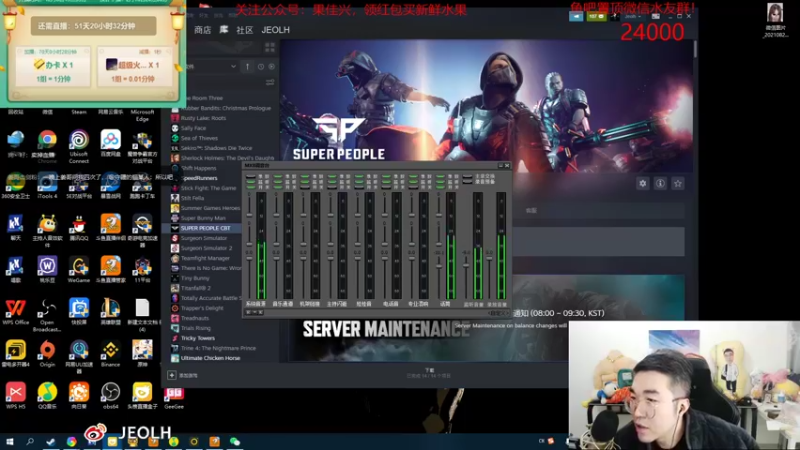The width and height of the screenshot is (800, 450).
Task: Click the plus icon to add a game
Action: pos(172,375)
